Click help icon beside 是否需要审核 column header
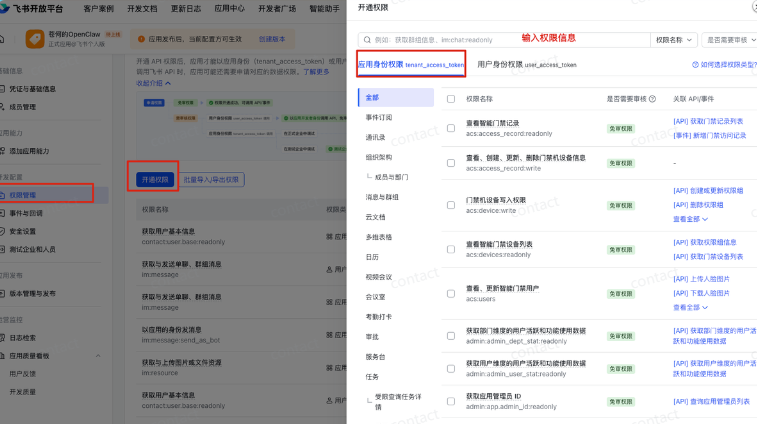The height and width of the screenshot is (424, 757). coord(652,99)
